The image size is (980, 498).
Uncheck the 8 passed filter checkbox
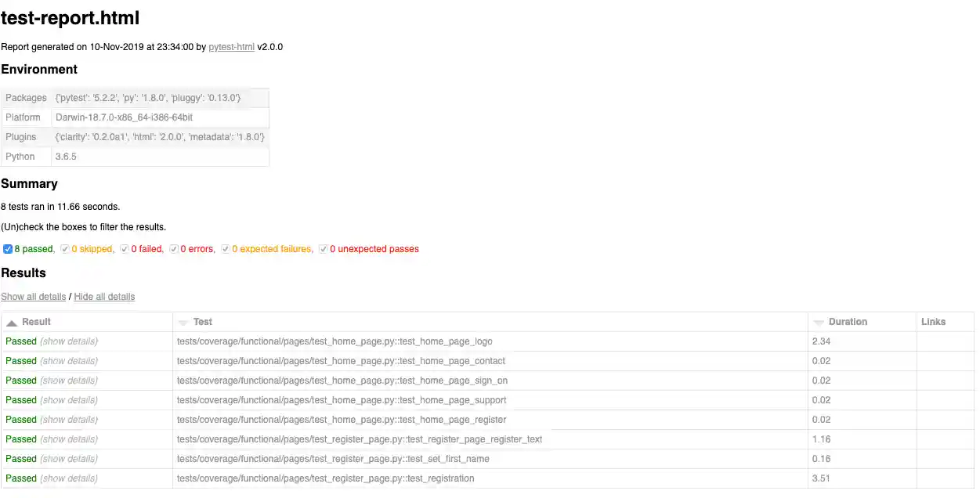click(6, 248)
